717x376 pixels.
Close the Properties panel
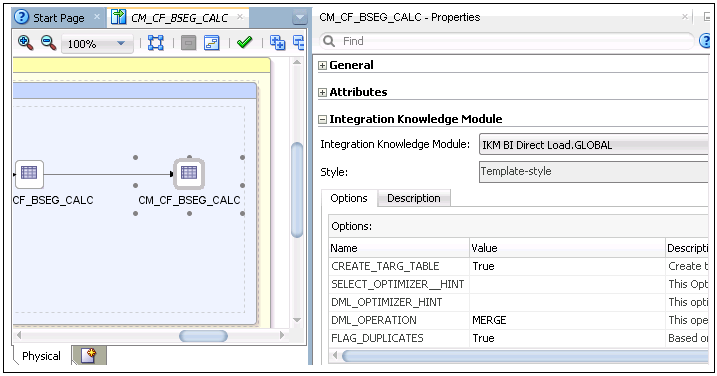coord(685,17)
